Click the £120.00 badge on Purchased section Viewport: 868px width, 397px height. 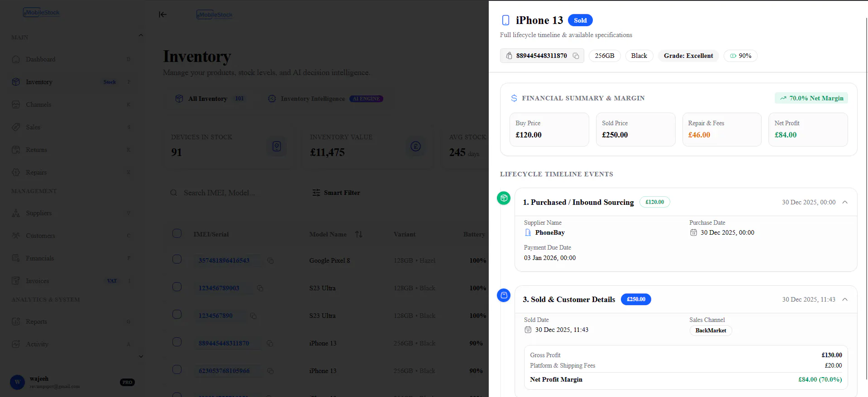(x=655, y=202)
